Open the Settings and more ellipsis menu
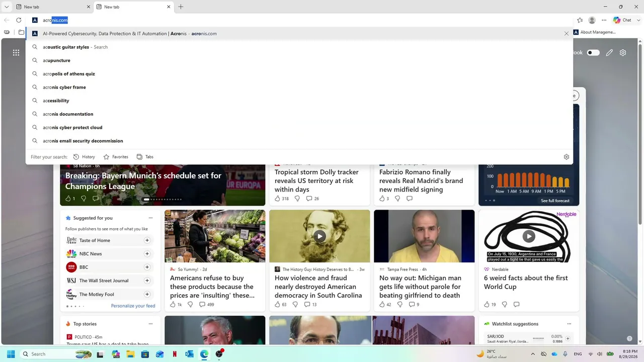Viewport: 644px width, 362px height. (604, 20)
